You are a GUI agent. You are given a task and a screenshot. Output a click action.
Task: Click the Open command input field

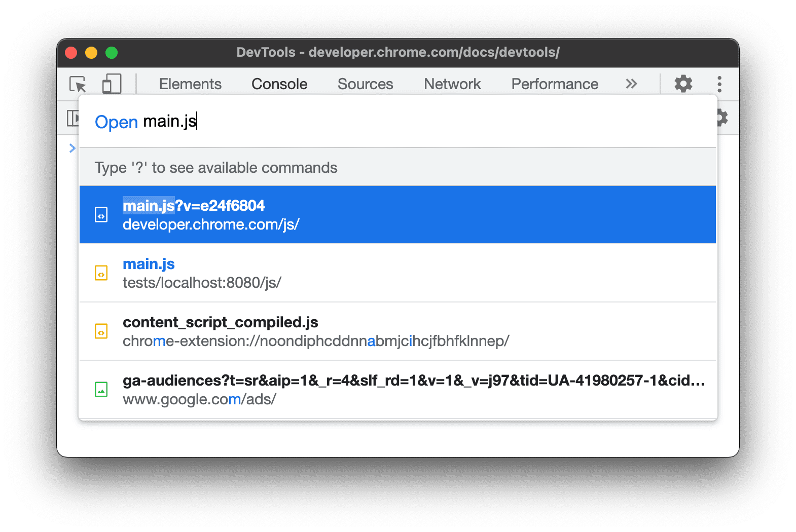point(406,122)
